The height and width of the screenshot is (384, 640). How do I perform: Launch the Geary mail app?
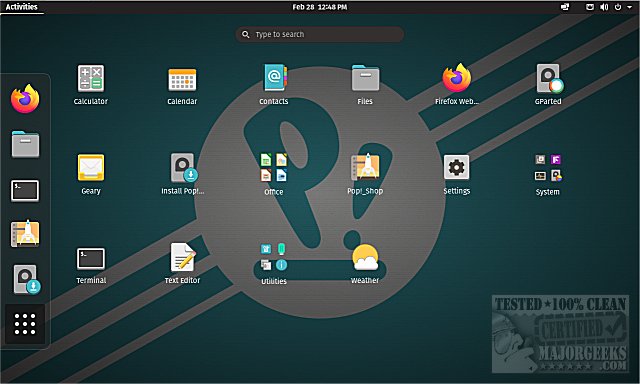point(91,167)
